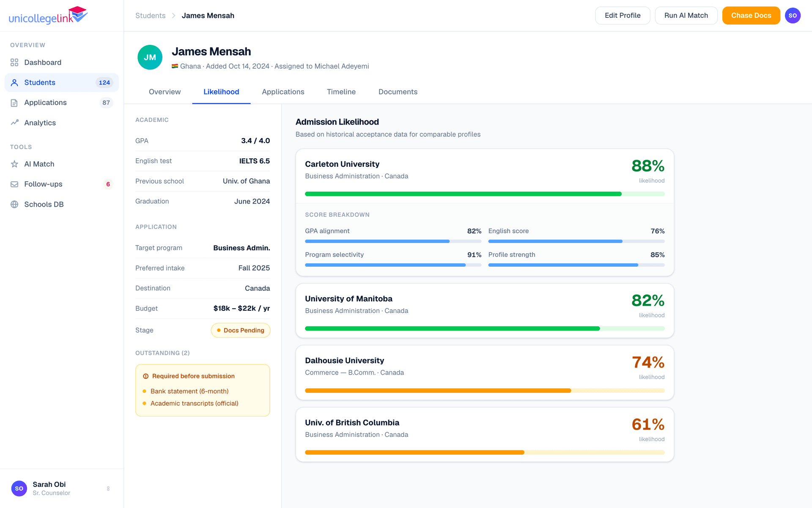Select the Likelihood tab
812x508 pixels.
221,92
